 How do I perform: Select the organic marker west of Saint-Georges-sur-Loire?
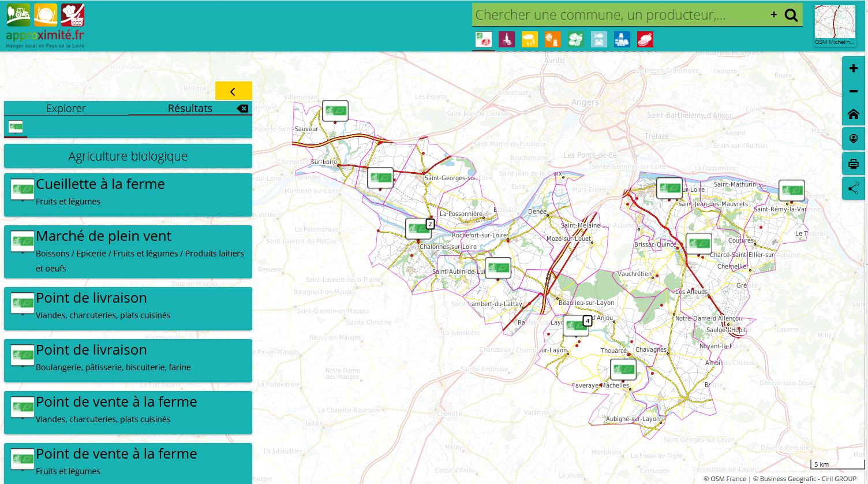click(x=380, y=178)
